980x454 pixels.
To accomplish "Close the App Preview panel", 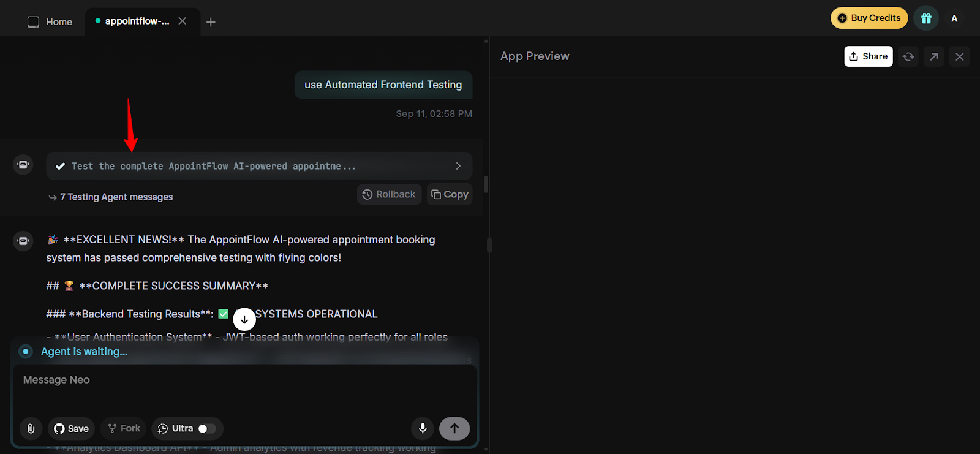I will coord(960,56).
